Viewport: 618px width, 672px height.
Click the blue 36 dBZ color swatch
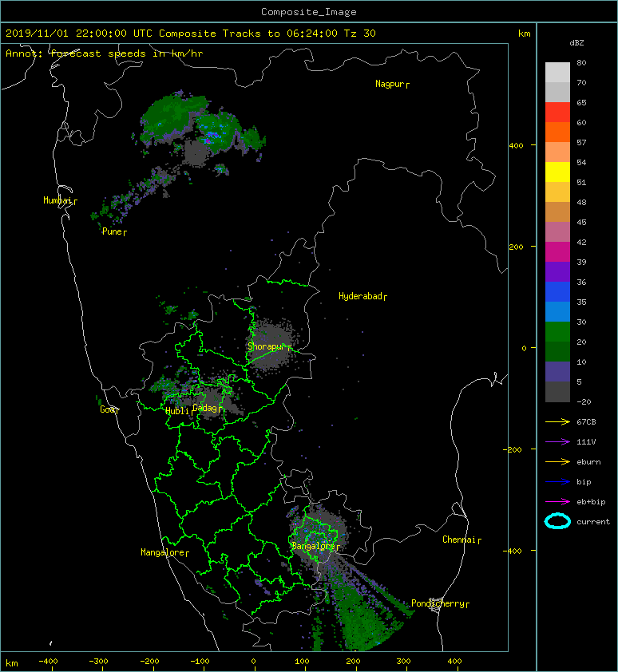[557, 292]
